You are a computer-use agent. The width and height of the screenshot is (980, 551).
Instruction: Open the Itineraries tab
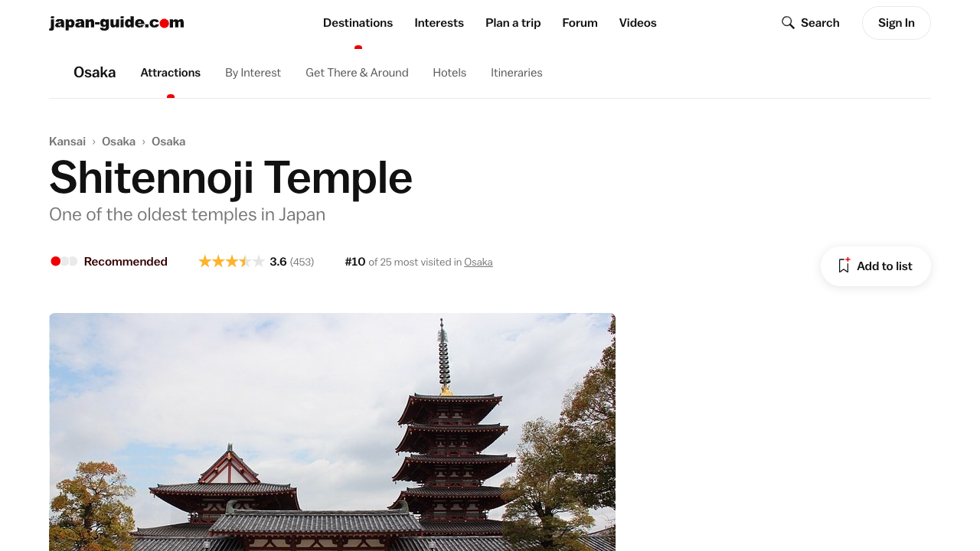pos(516,73)
